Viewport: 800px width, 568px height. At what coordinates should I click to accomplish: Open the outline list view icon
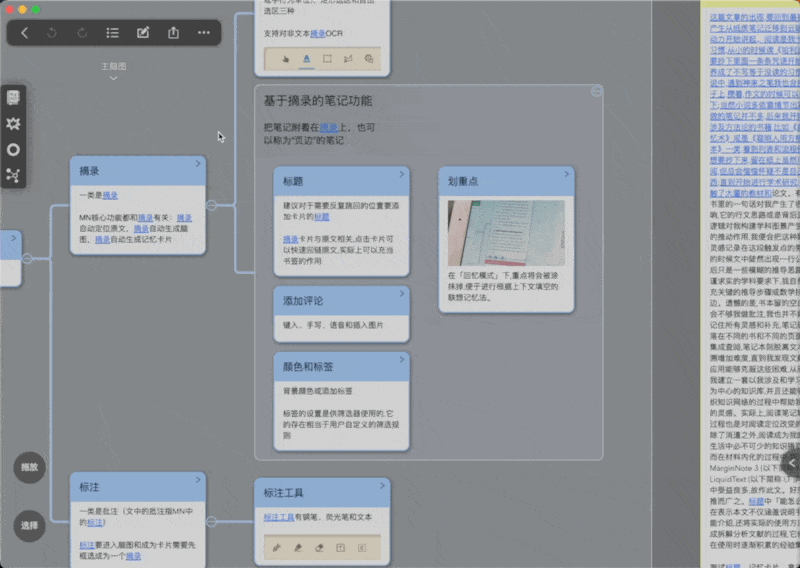click(112, 33)
